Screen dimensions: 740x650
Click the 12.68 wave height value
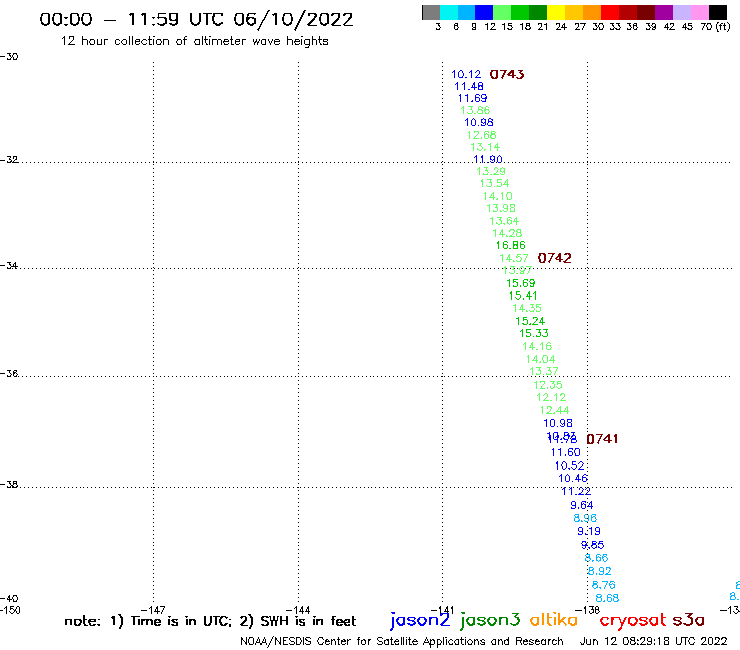(481, 135)
